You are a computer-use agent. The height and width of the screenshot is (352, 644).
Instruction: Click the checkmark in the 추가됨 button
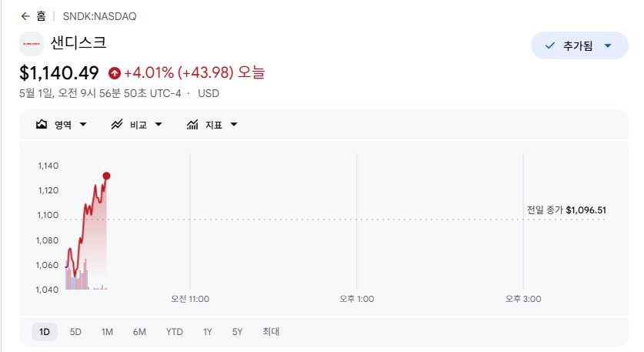[x=549, y=45]
